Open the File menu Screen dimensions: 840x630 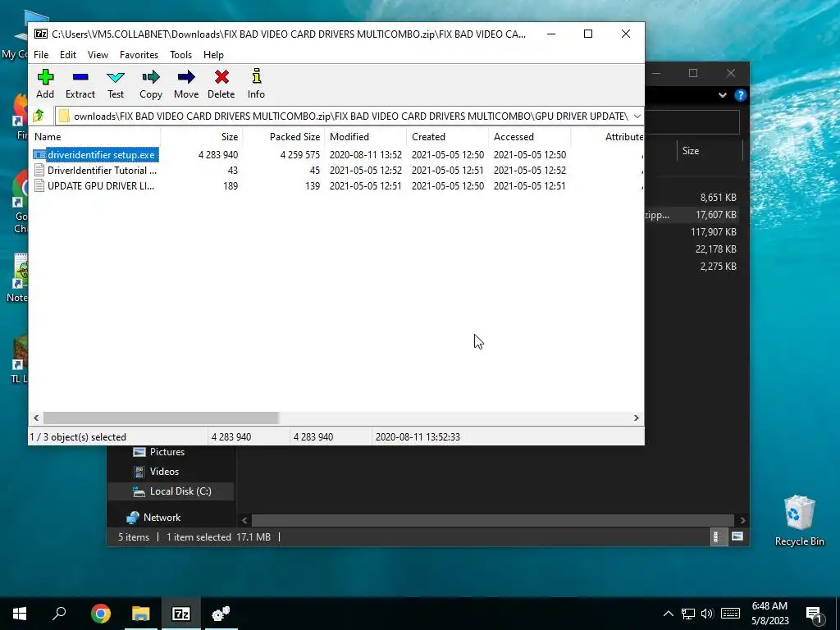coord(41,55)
